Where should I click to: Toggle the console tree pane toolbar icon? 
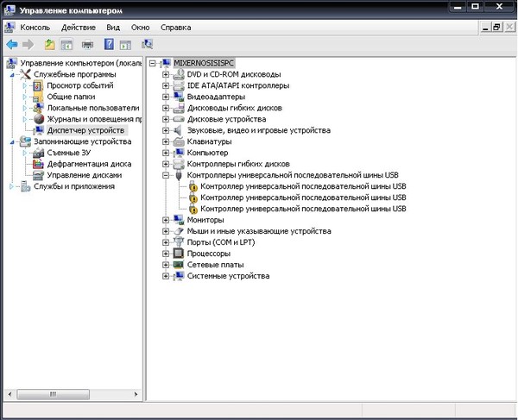click(66, 44)
